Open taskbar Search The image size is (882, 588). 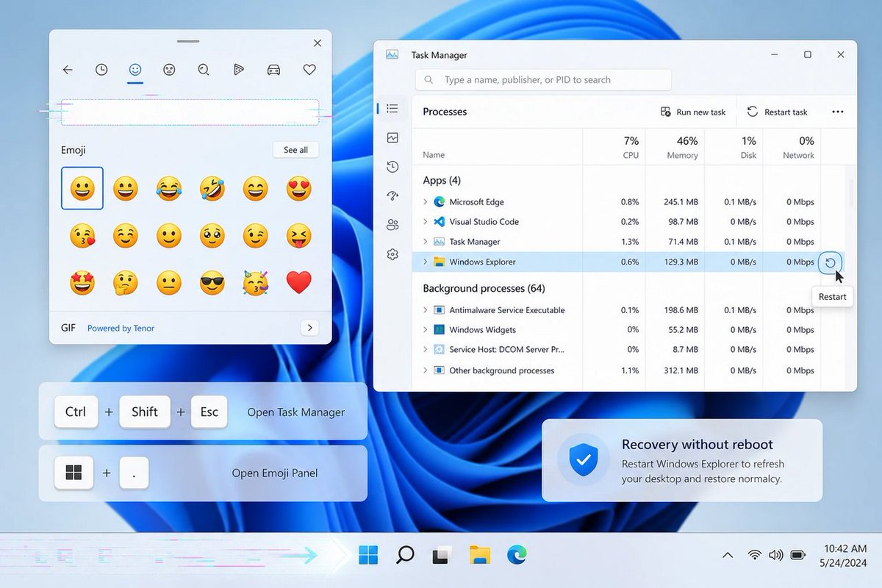point(405,554)
